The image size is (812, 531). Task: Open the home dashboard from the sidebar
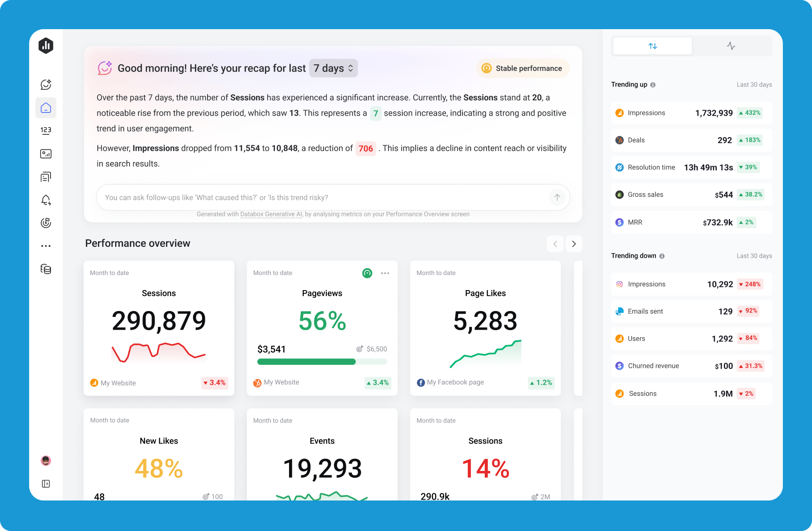[46, 107]
